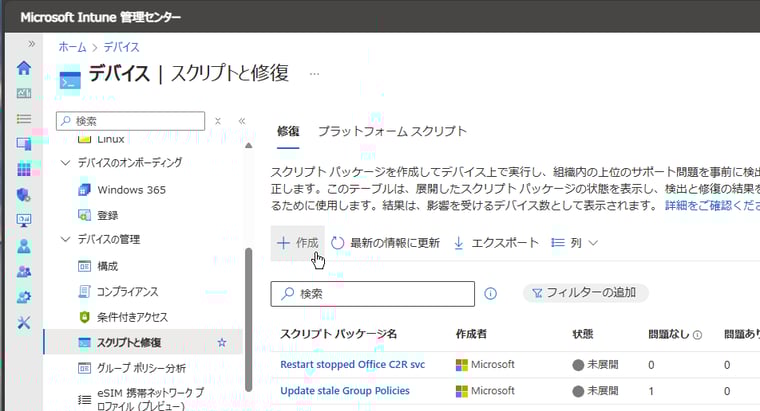Viewport: 760px width, 411px height.
Task: Open the 列 columns dropdown
Action: coord(575,243)
